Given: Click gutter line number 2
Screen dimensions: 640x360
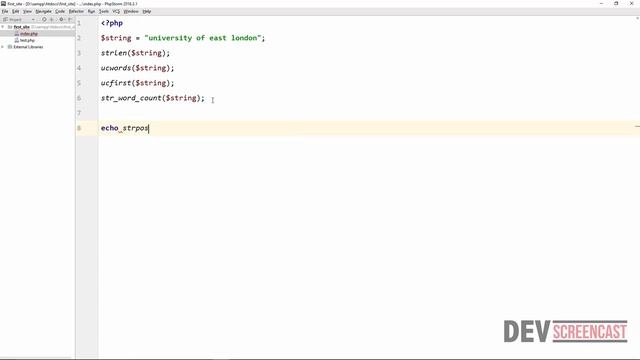Looking at the screenshot, I should (x=79, y=38).
